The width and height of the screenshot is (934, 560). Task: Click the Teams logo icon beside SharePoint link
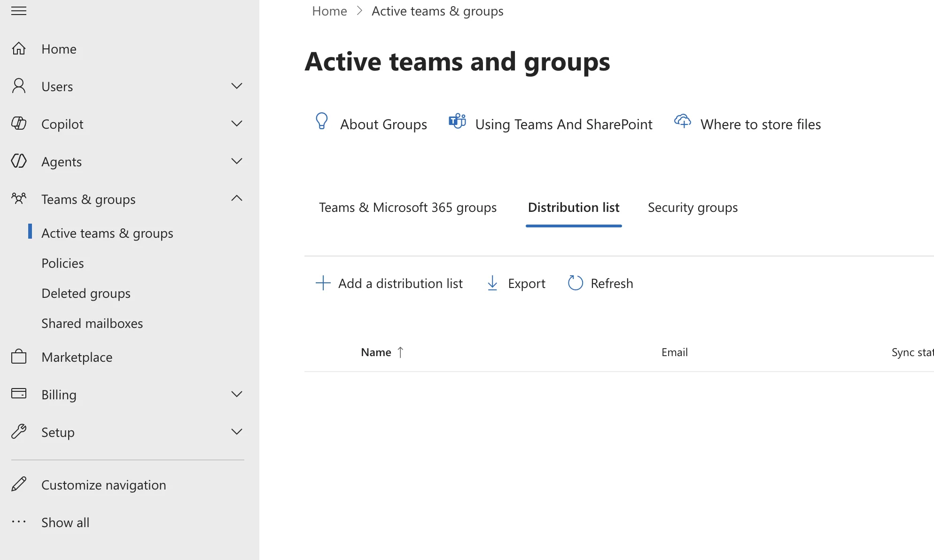(x=457, y=121)
